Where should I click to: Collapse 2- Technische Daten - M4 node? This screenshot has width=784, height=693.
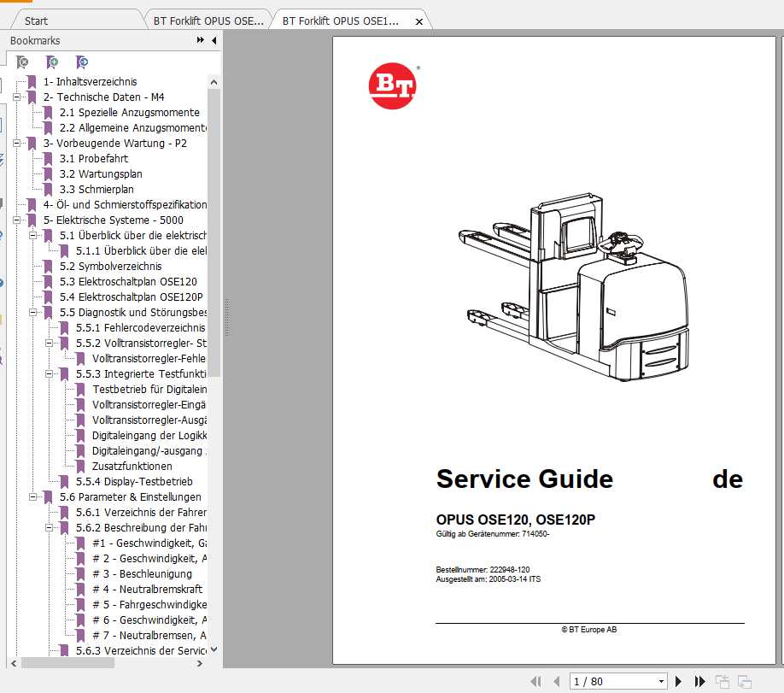16,97
